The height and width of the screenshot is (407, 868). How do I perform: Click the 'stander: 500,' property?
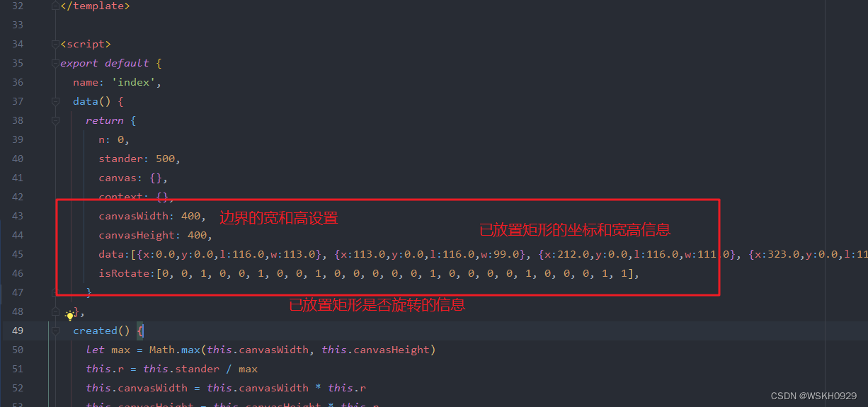[140, 159]
